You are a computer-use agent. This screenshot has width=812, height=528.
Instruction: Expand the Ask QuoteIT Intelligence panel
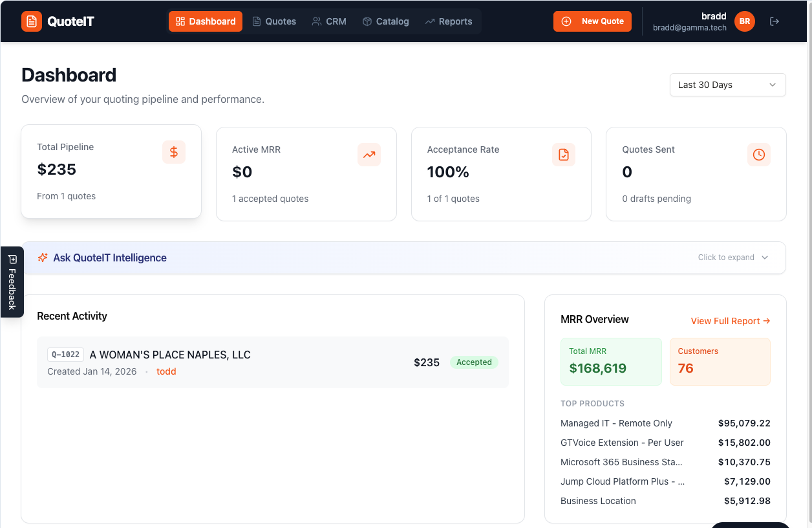(404, 258)
